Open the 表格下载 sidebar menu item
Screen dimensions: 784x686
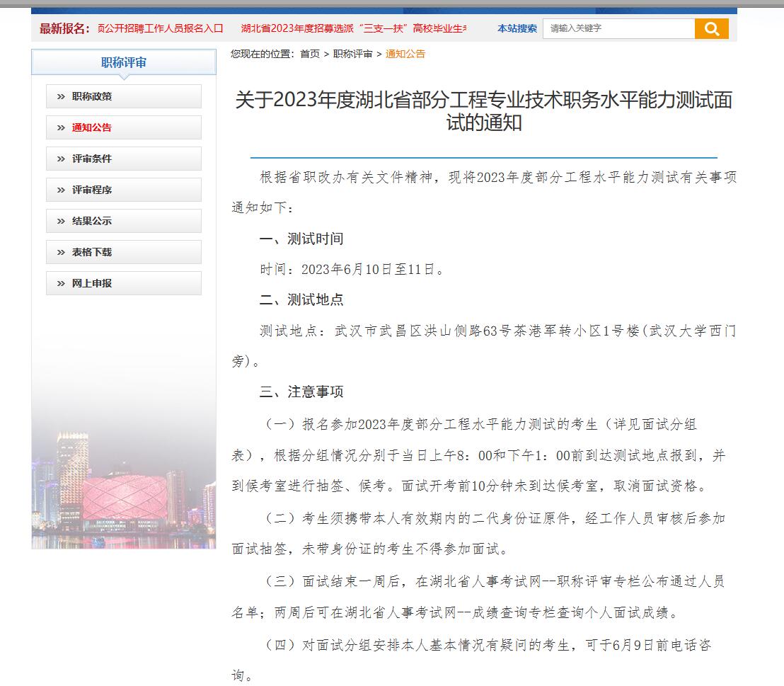(124, 252)
